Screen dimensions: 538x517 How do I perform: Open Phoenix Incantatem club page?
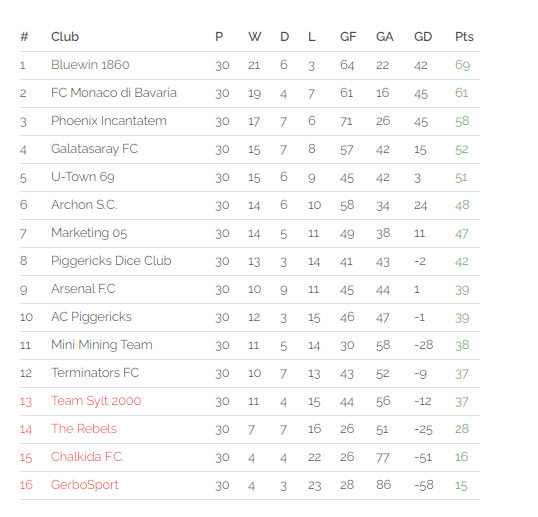point(109,121)
